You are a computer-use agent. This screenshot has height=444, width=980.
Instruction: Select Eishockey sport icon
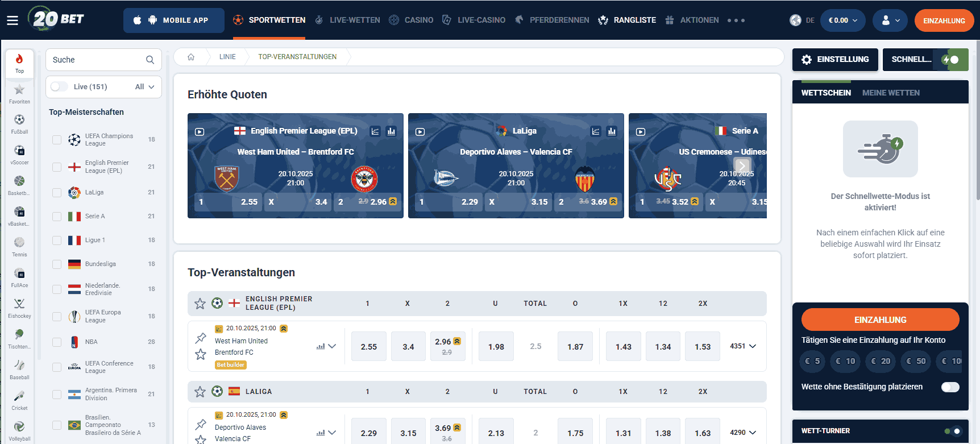click(19, 308)
